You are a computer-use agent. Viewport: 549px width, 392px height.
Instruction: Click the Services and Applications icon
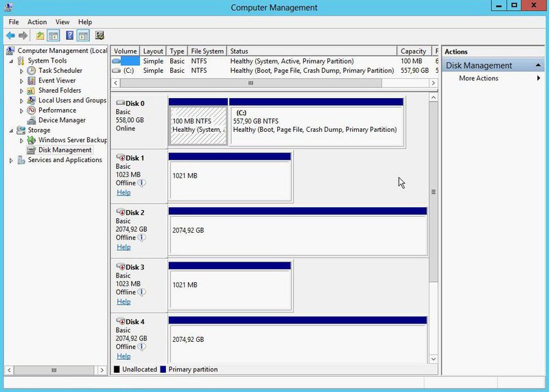[x=21, y=160]
